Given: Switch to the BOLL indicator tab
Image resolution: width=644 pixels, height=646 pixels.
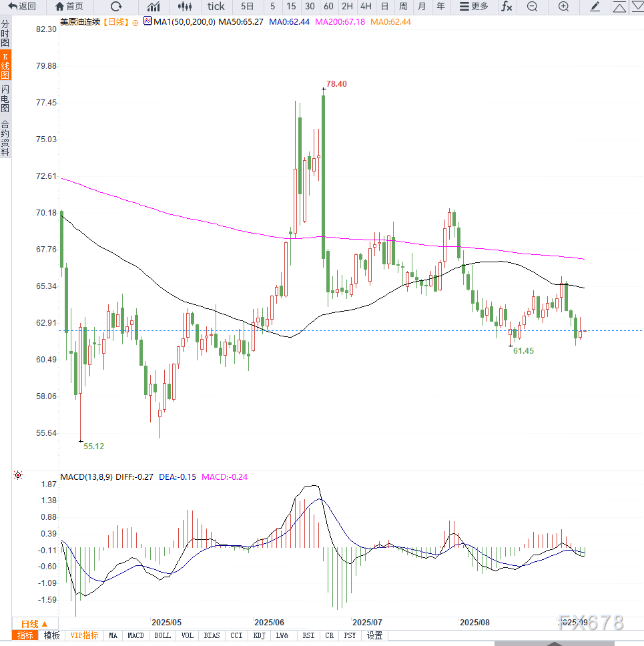Looking at the screenshot, I should [x=162, y=636].
